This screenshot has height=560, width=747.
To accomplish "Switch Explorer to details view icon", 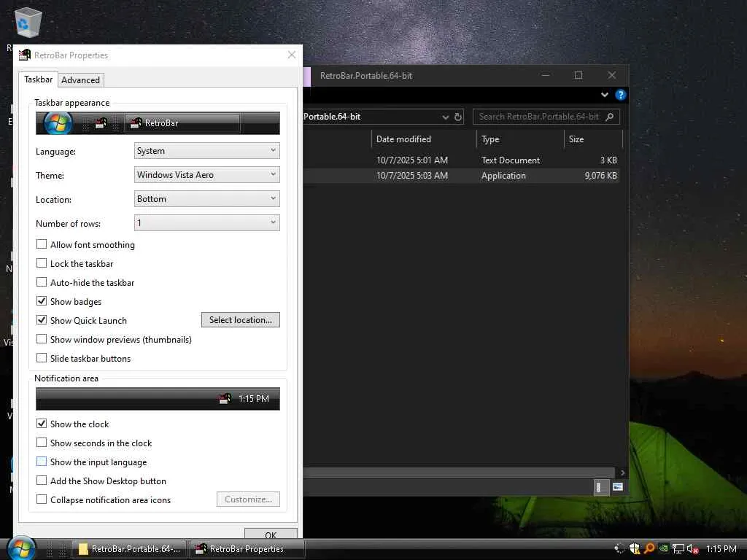I will pos(602,487).
